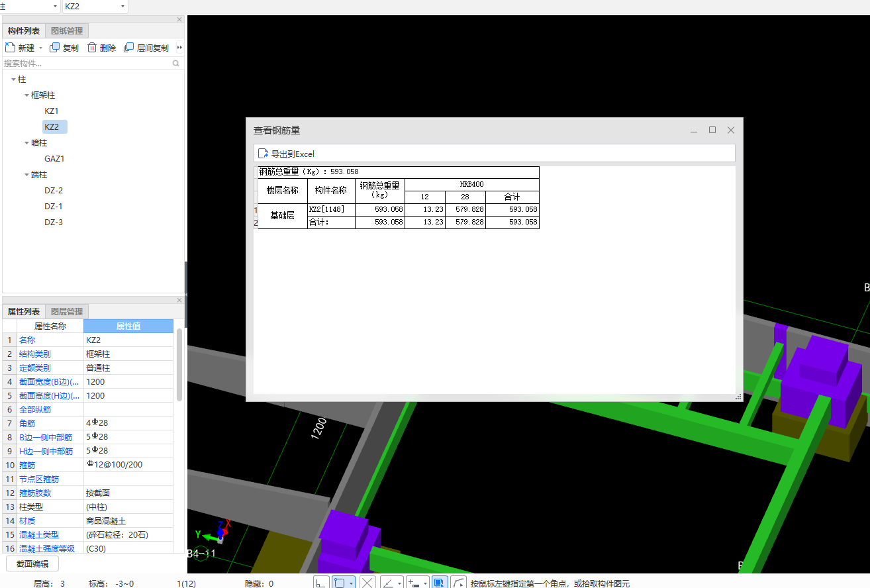Close the 属性列表 panel with its X

point(179,300)
